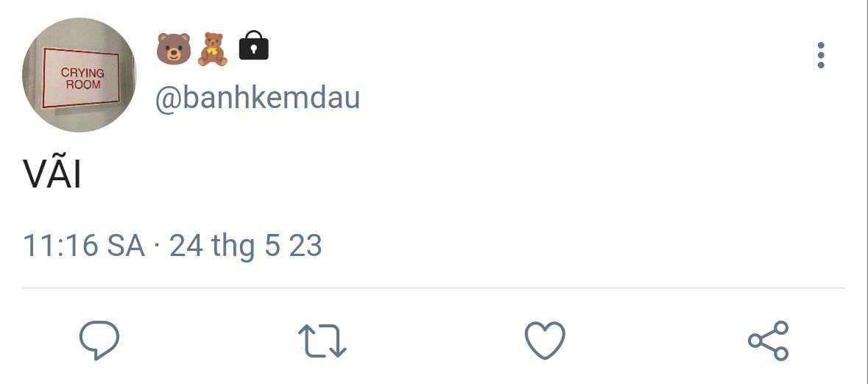Toggle retweet for the VÃI post
This screenshot has height=384, width=868.
pyautogui.click(x=322, y=341)
